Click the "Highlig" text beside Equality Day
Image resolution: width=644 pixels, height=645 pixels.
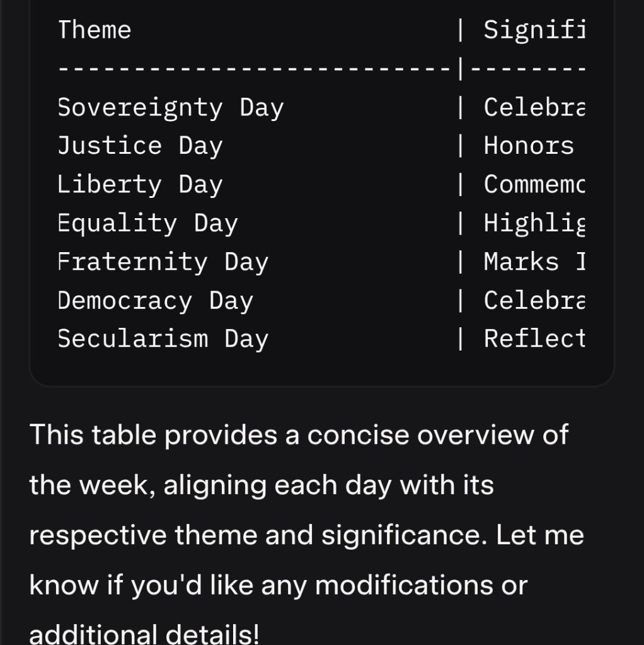click(x=534, y=223)
